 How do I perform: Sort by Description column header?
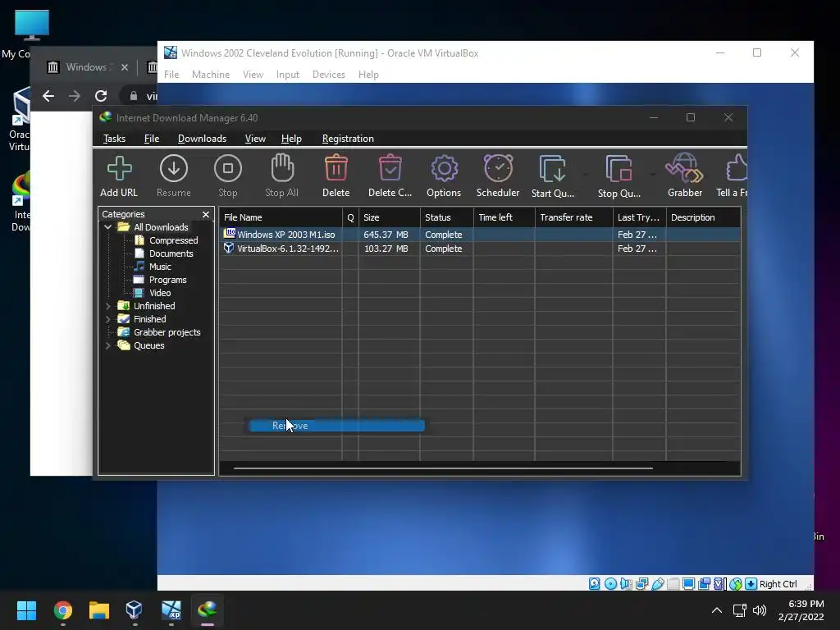pos(703,217)
